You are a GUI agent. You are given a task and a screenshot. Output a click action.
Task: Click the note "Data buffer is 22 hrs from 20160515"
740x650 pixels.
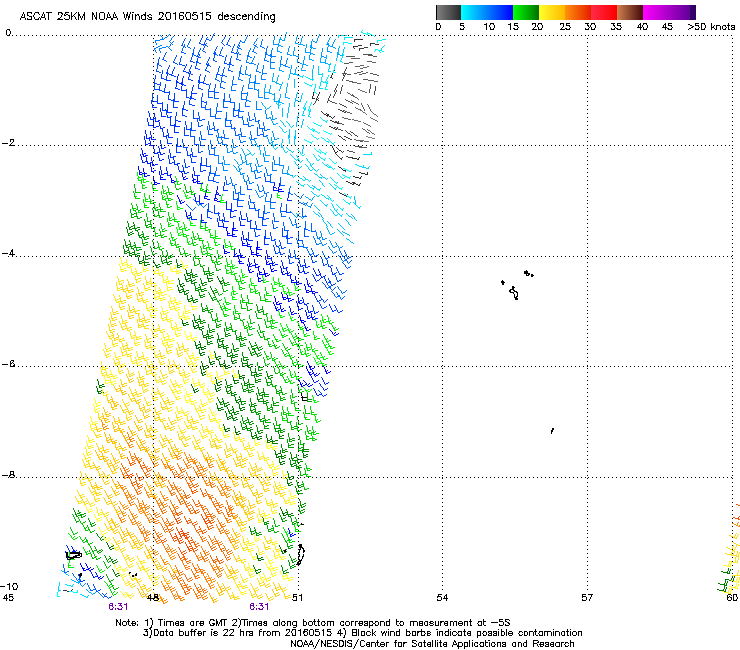[x=243, y=633]
